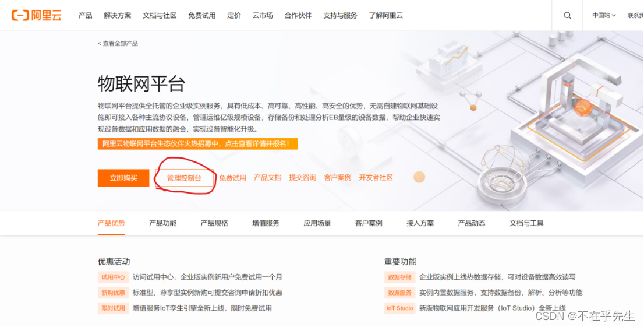Open the 开发者社区 link

(376, 178)
